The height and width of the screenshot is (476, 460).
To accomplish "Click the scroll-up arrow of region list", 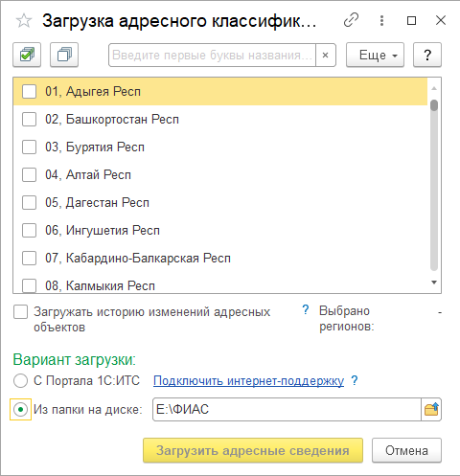I will point(434,88).
